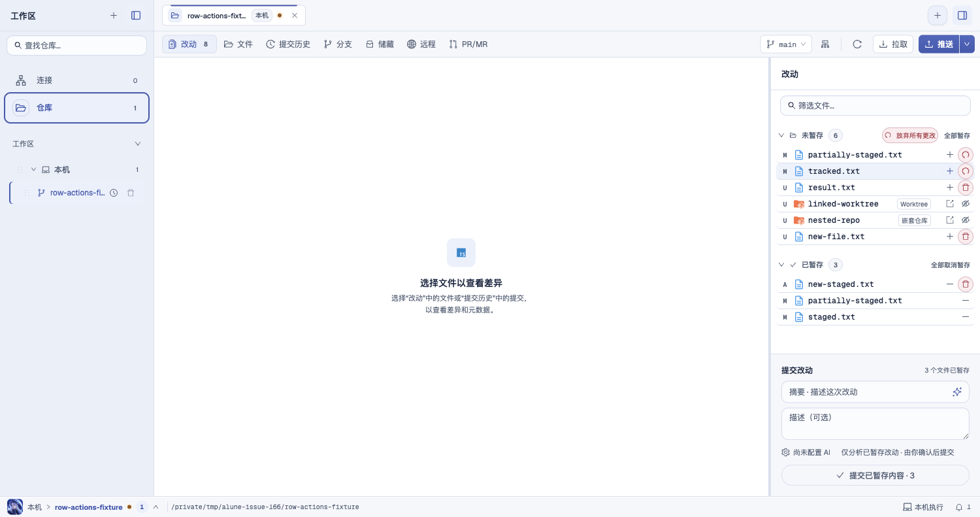Stage tracked.txt with its plus icon
The image size is (980, 517).
(950, 171)
